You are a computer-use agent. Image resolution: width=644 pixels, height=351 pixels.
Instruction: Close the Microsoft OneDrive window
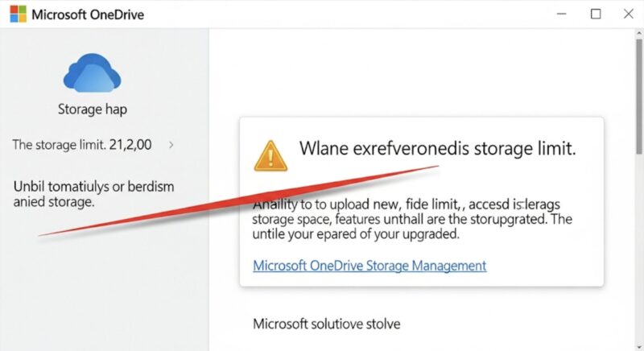tap(629, 14)
